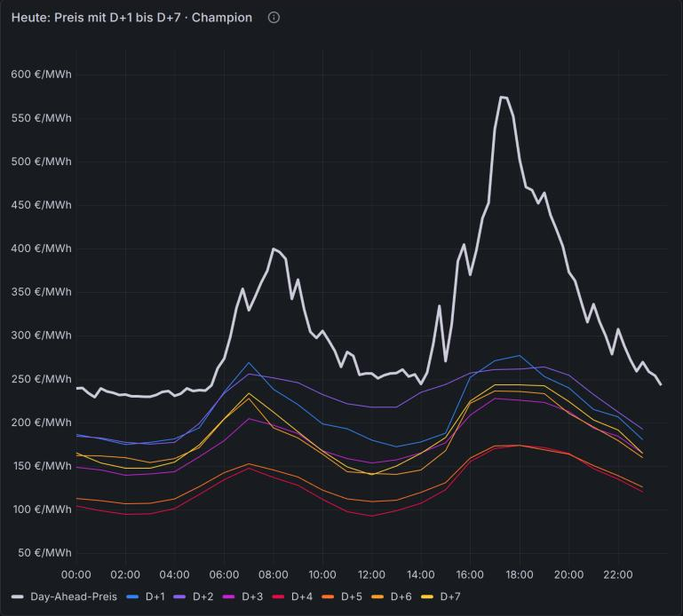Toggle the D+6 series label in the legend
Image resolution: width=683 pixels, height=616 pixels.
click(x=401, y=596)
